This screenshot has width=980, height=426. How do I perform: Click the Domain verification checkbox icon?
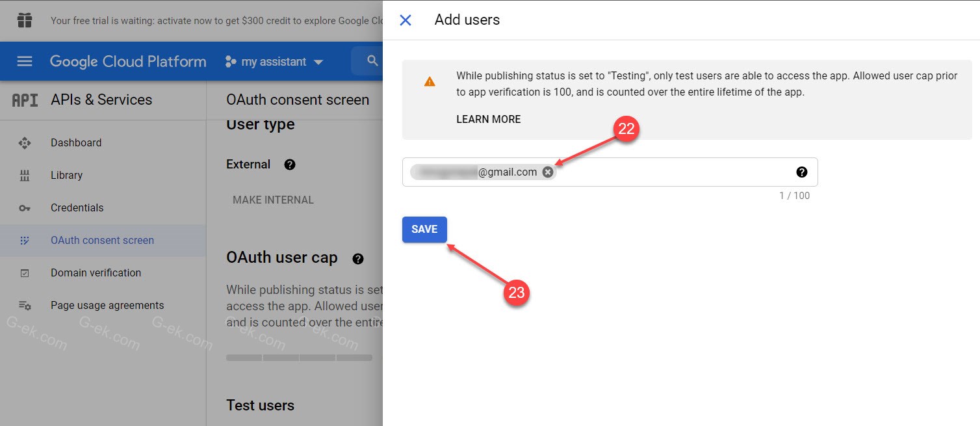tap(25, 273)
